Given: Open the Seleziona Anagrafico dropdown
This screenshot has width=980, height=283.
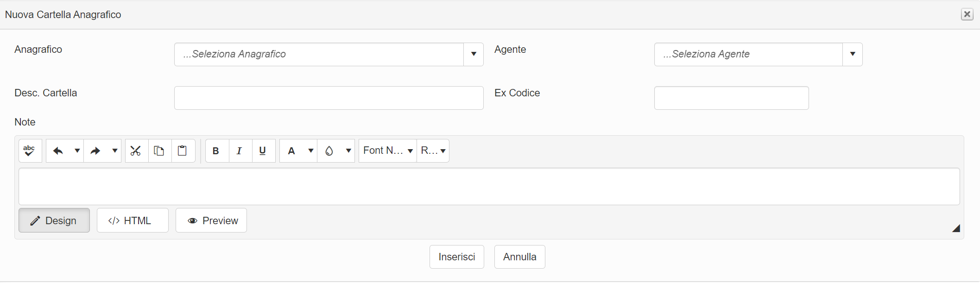Looking at the screenshot, I should coord(473,54).
